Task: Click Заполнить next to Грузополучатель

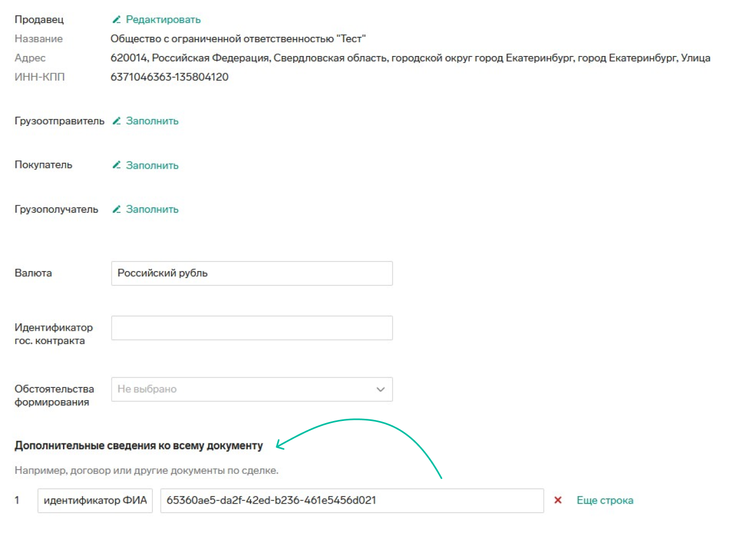Action: tap(152, 209)
